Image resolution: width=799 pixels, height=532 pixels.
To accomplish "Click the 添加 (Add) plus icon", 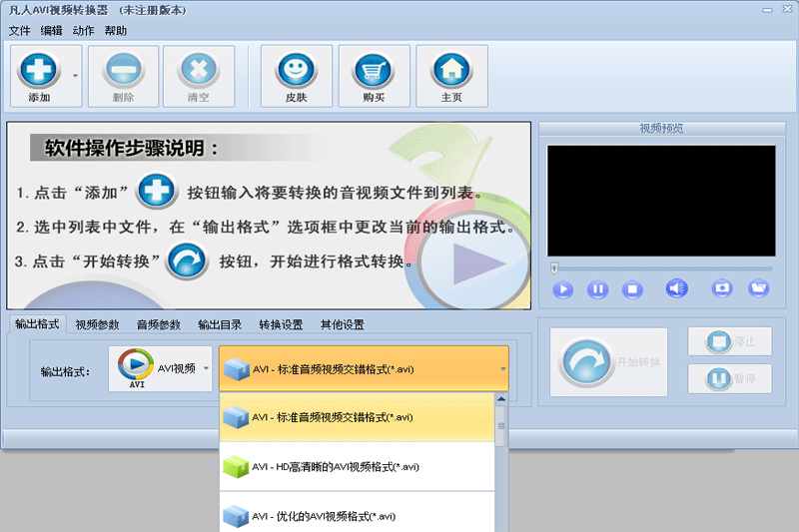I will [39, 70].
